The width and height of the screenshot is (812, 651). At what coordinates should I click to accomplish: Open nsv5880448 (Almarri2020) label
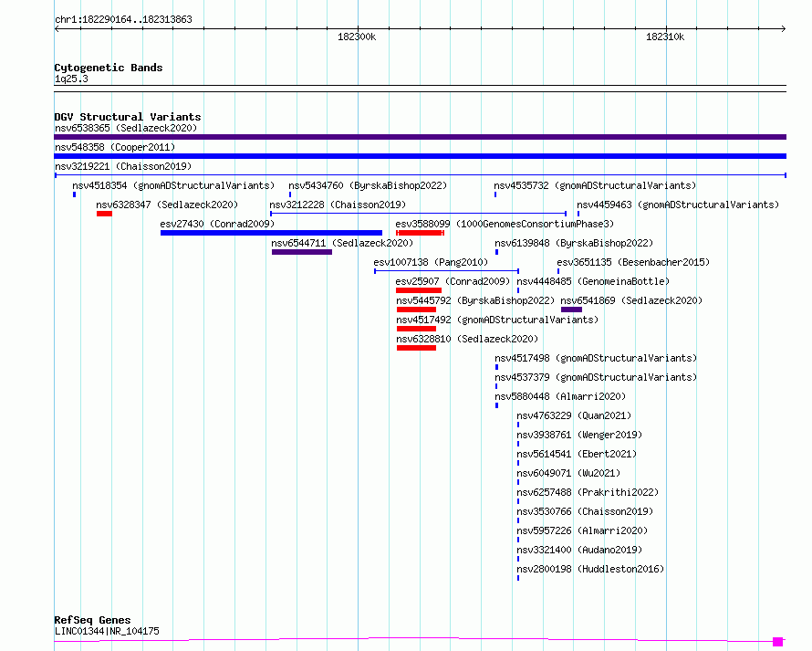(x=560, y=396)
